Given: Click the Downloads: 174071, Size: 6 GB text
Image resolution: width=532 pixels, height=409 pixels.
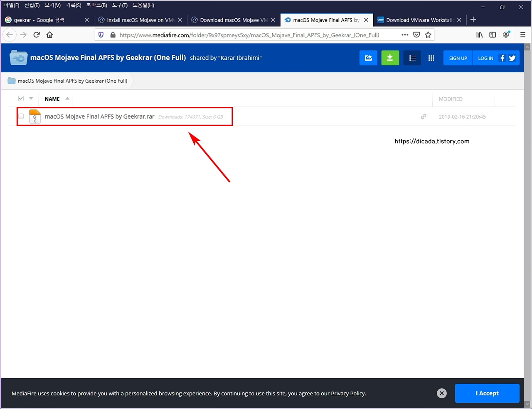Looking at the screenshot, I should (191, 117).
